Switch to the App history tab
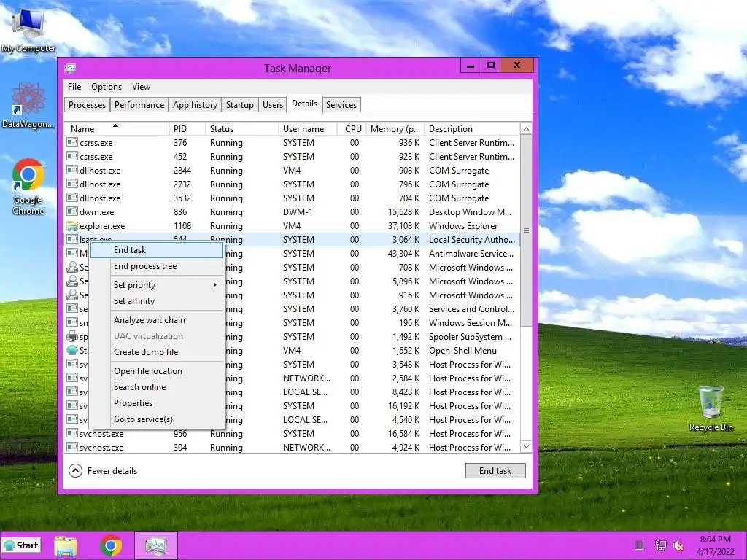The height and width of the screenshot is (560, 747). tap(195, 105)
